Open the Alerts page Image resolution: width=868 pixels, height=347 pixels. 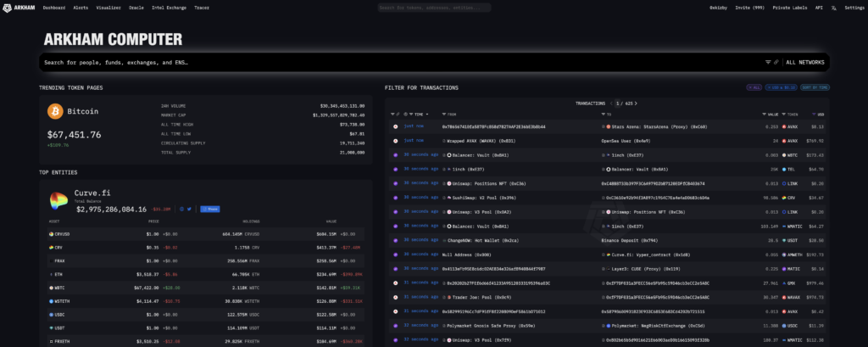coord(81,8)
